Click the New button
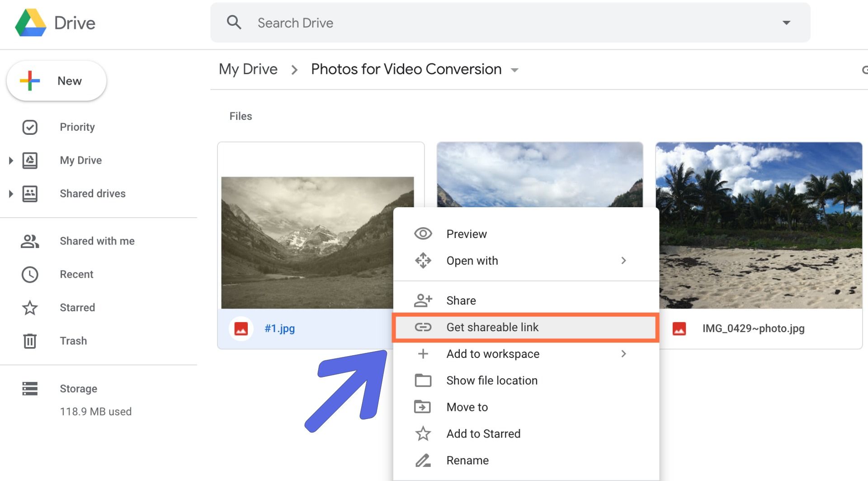 57,81
